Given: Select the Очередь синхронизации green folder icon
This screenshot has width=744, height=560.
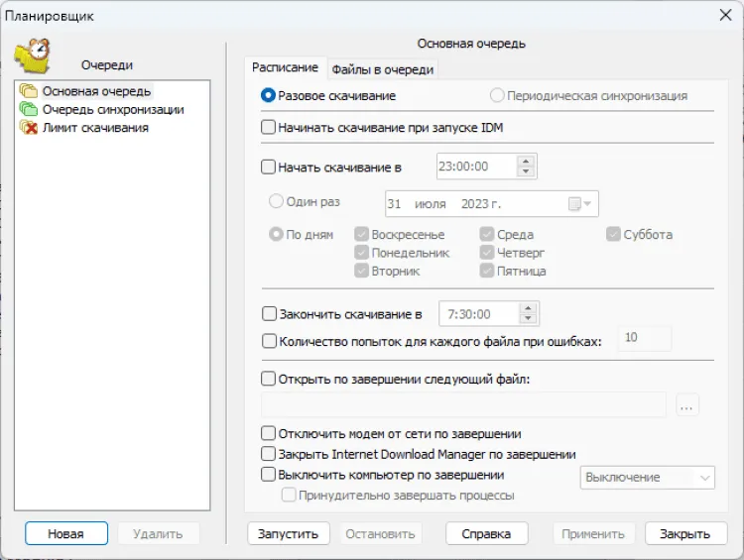Looking at the screenshot, I should 28,110.
